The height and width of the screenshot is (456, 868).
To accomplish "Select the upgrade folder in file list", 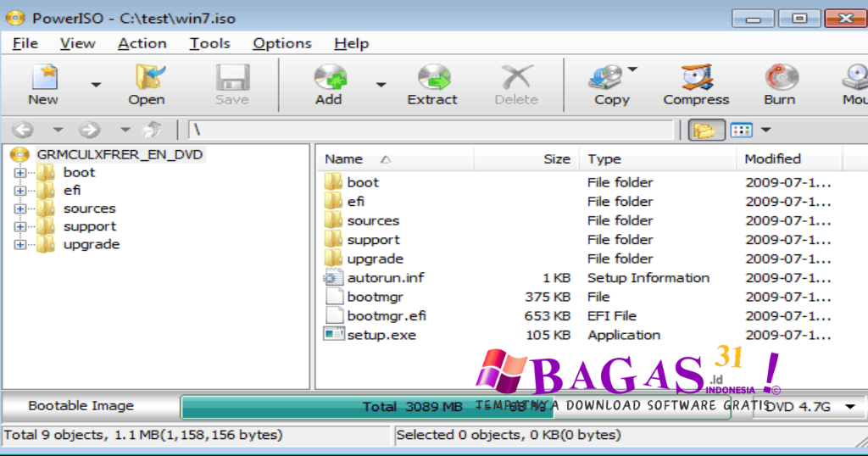I will [x=376, y=259].
